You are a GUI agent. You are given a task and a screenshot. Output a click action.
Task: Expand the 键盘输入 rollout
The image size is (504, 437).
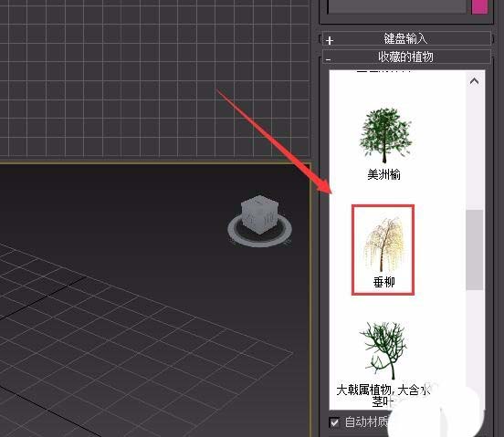pyautogui.click(x=406, y=39)
